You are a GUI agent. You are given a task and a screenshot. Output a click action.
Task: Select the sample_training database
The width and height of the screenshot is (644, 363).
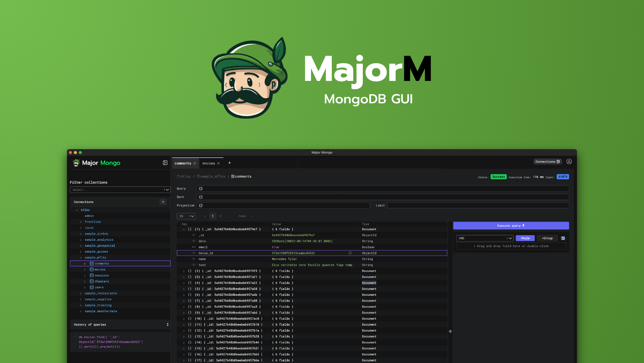[98, 305]
